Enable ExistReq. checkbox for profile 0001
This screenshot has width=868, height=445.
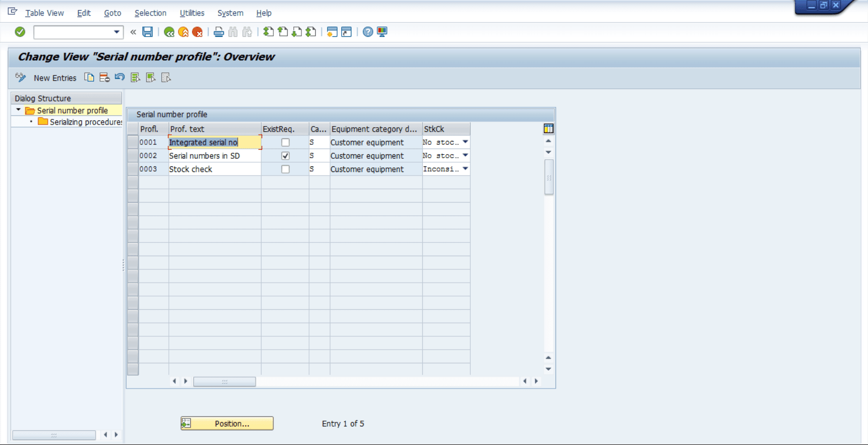tap(286, 142)
